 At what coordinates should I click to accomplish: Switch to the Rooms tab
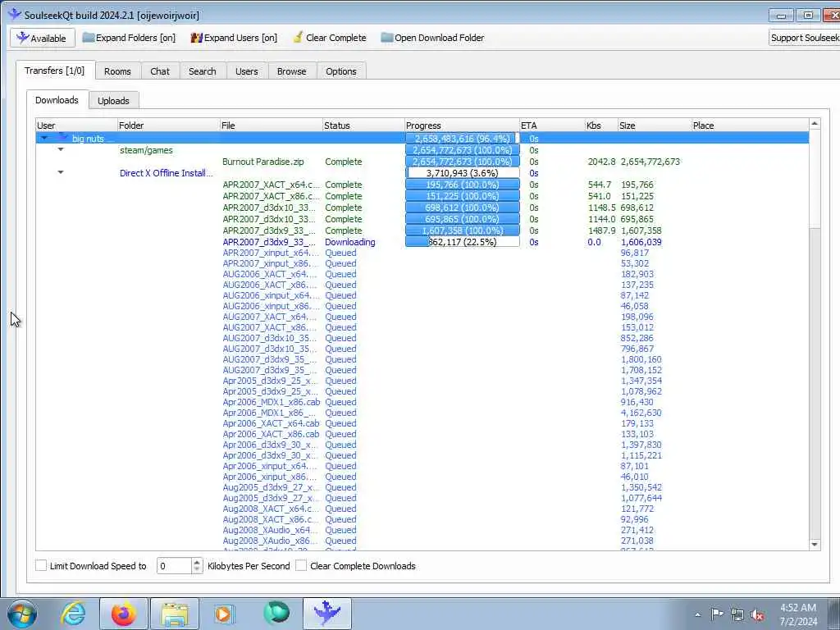tap(117, 71)
